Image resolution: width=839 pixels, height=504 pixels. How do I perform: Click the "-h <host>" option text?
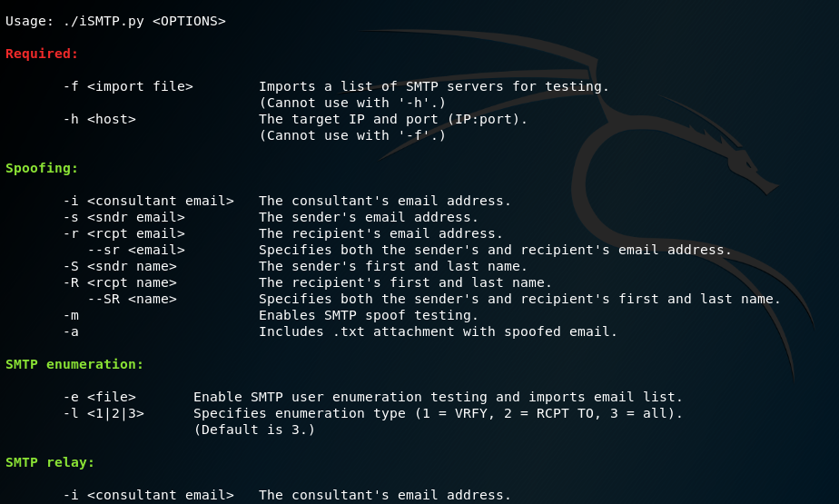(99, 119)
